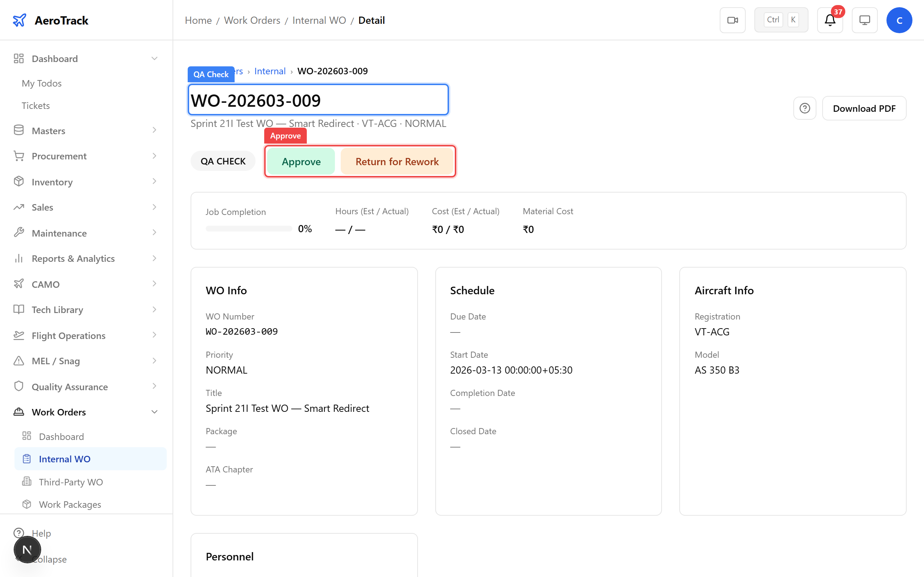Select the Maintenance wrench icon
This screenshot has width=924, height=577.
point(19,233)
